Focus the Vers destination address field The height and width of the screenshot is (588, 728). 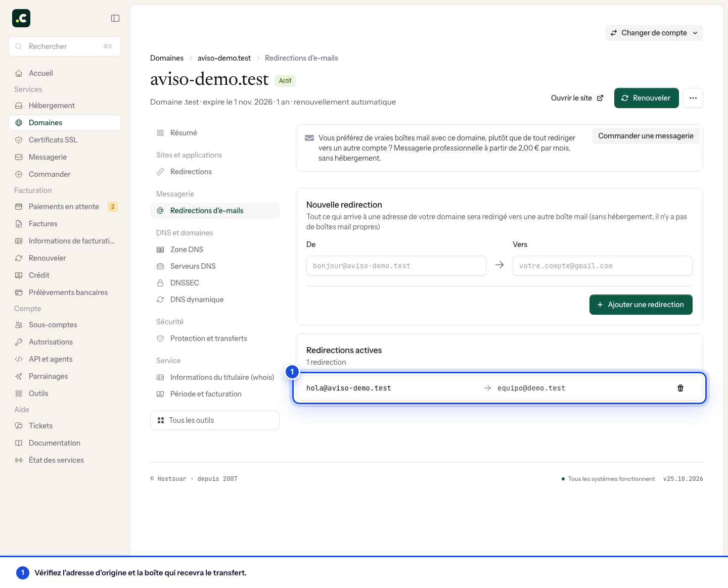coord(603,266)
